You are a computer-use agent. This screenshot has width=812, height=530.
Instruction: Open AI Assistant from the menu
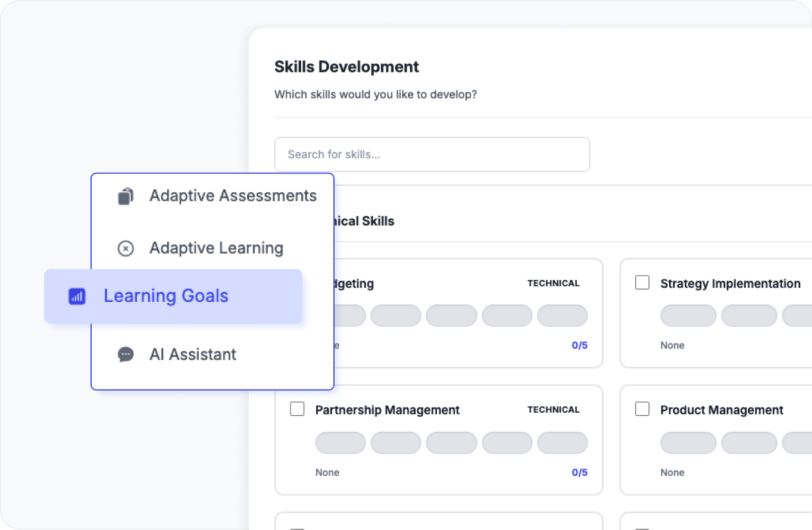(193, 354)
